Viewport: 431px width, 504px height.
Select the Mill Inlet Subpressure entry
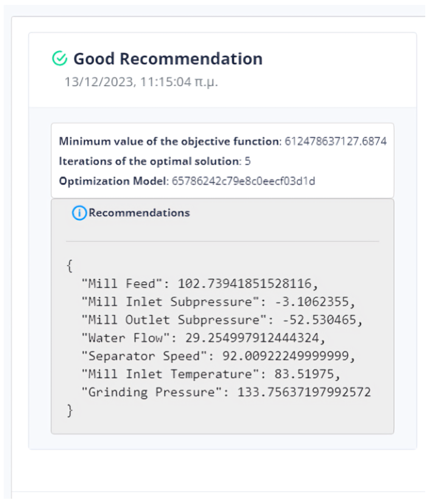point(218,302)
